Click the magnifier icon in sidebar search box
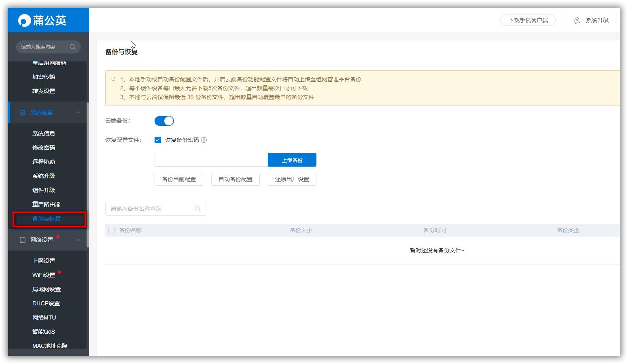Viewport: 628px width, 364px height. pos(73,47)
